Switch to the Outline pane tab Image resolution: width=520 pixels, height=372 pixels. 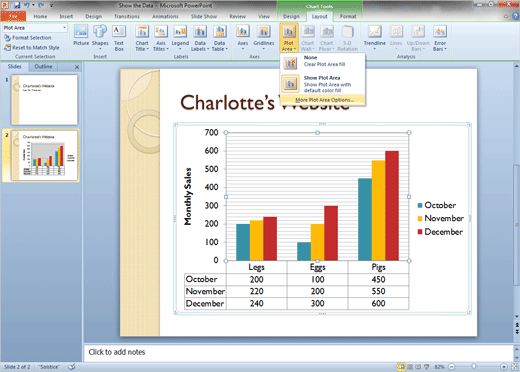click(43, 66)
